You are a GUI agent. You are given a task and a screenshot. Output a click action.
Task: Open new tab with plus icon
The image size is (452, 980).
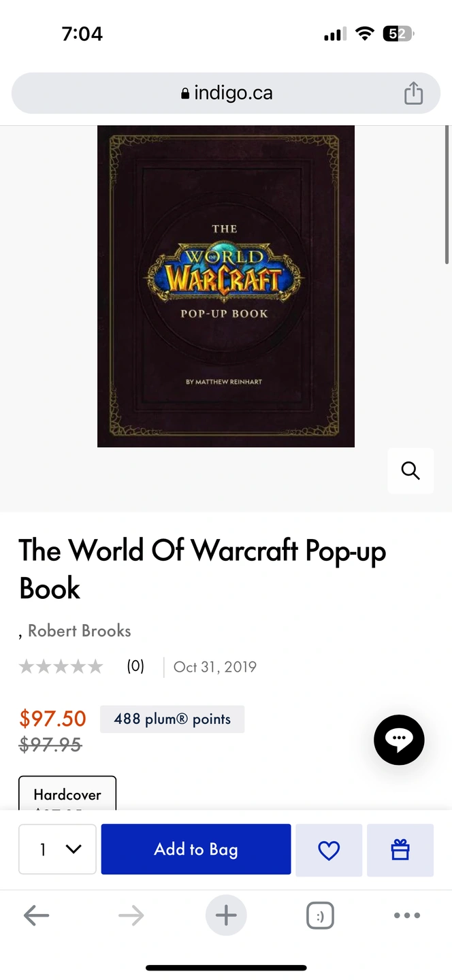point(226,915)
